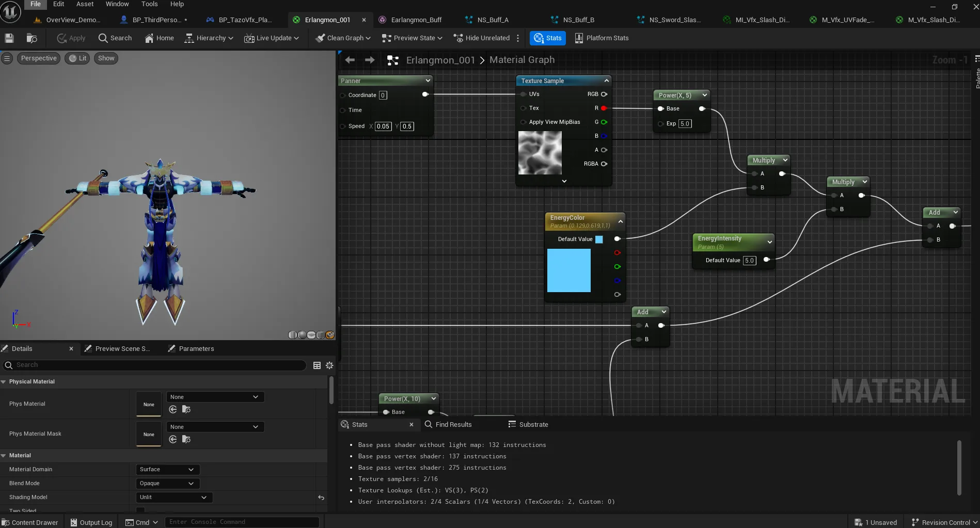Open the Material Domain dropdown

coord(167,470)
